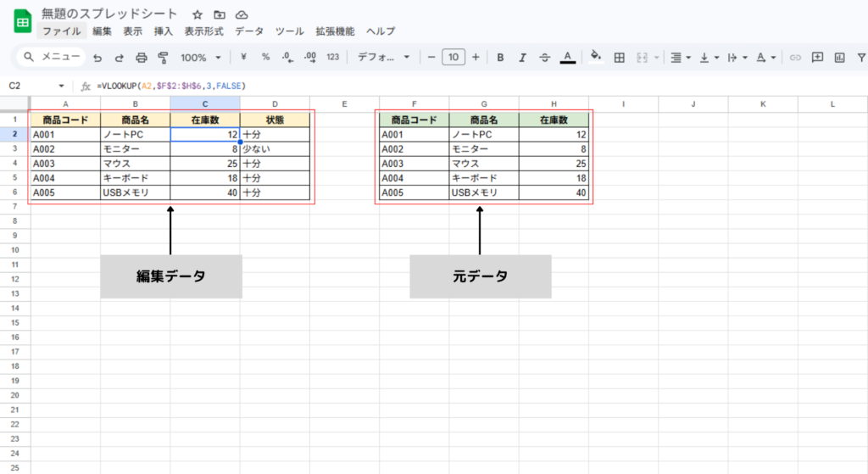Click the insert comment icon

pos(817,58)
